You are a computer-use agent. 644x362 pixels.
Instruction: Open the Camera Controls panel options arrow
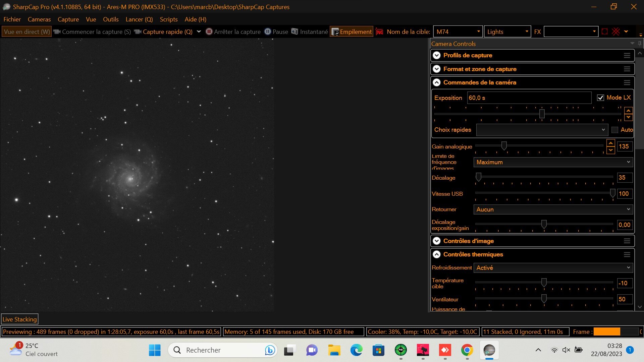pyautogui.click(x=632, y=44)
